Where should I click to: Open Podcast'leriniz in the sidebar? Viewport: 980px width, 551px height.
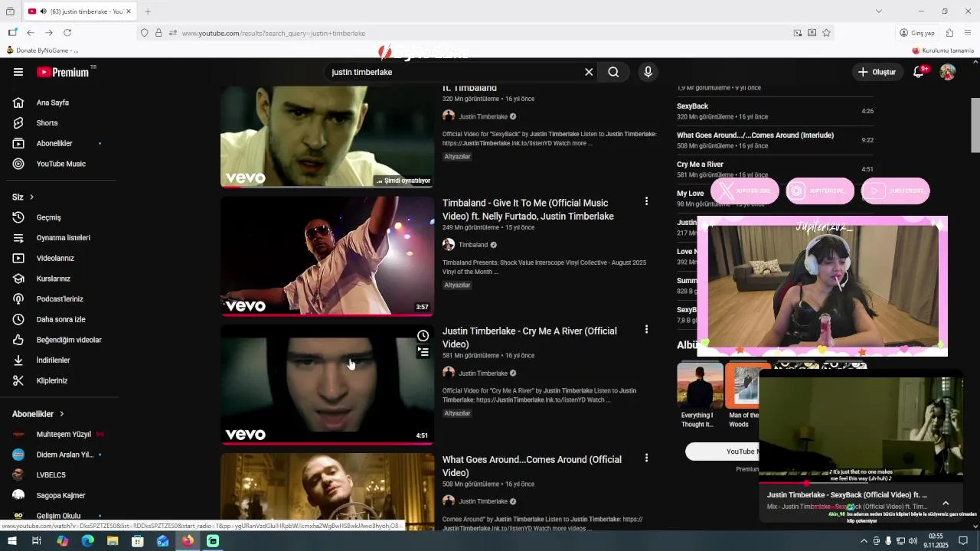[58, 299]
